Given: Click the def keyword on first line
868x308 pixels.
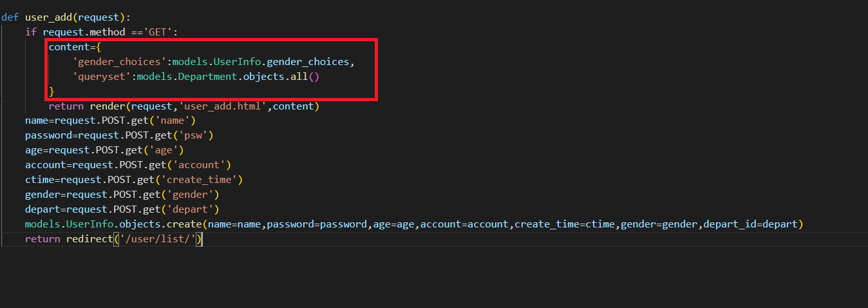Looking at the screenshot, I should 10,17.
